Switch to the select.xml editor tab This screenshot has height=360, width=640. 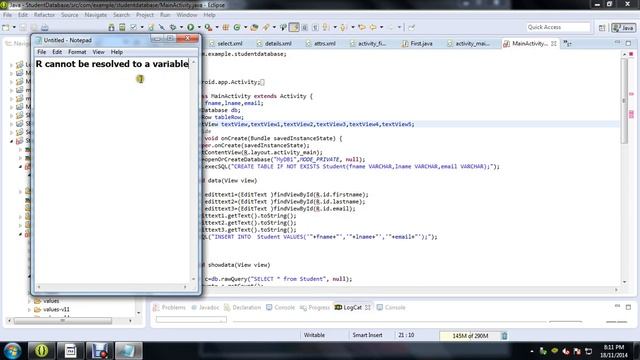click(226, 43)
